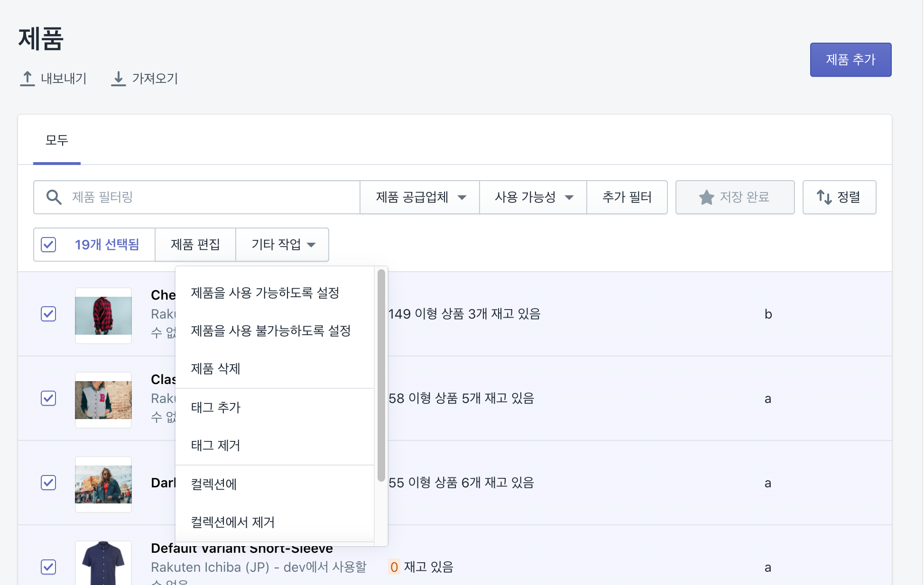Click the navy short-sleeve shirt thumbnail
Image resolution: width=924 pixels, height=585 pixels.
(103, 564)
